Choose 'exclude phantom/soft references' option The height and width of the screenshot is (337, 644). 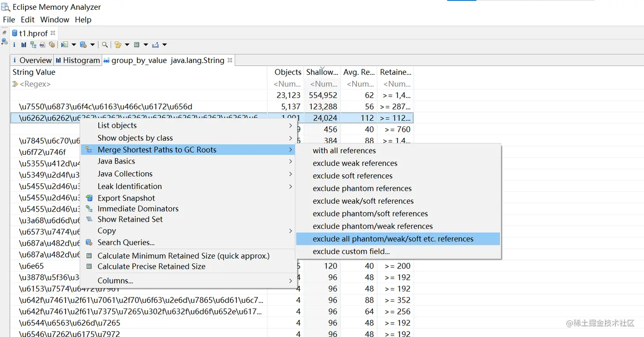398,214
